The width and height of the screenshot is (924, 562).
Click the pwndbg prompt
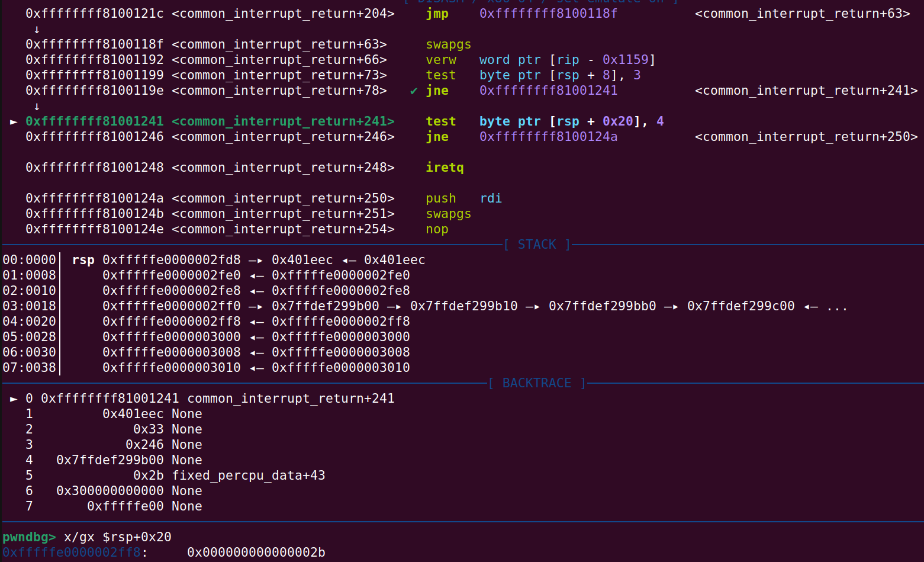coord(29,537)
